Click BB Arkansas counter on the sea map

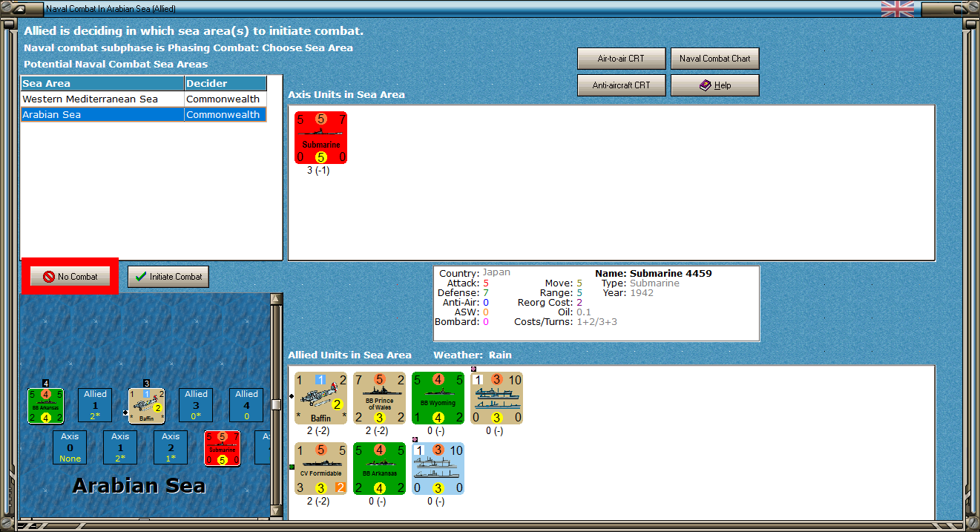46,406
